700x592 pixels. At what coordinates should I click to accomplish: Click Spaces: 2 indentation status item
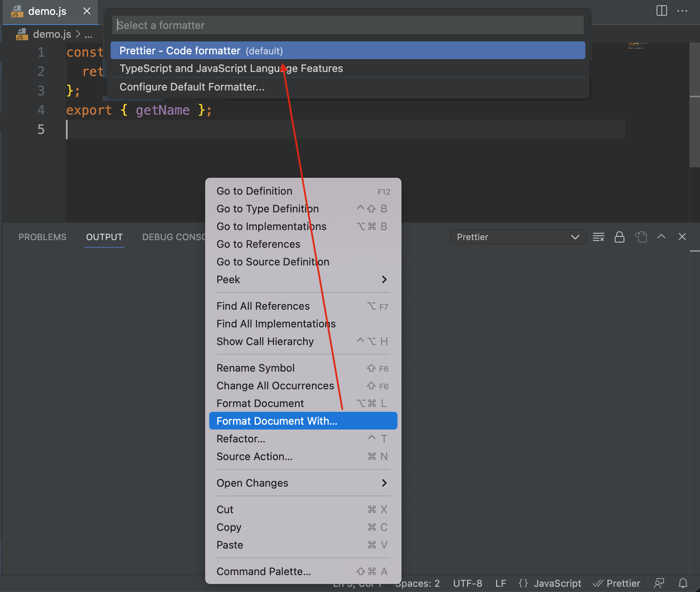418,584
